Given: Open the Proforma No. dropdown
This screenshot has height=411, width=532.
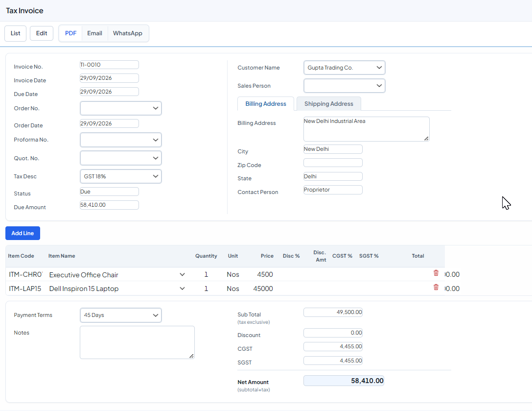Looking at the screenshot, I should 121,140.
